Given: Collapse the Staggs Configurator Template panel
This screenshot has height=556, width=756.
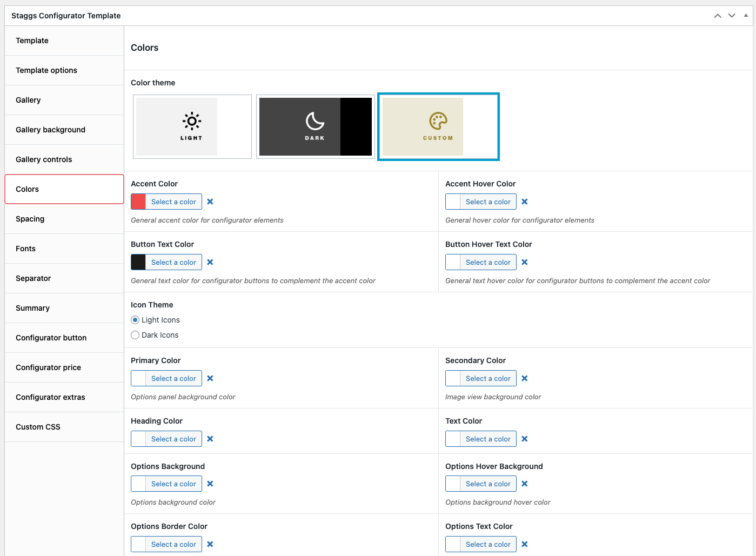Looking at the screenshot, I should (x=746, y=16).
